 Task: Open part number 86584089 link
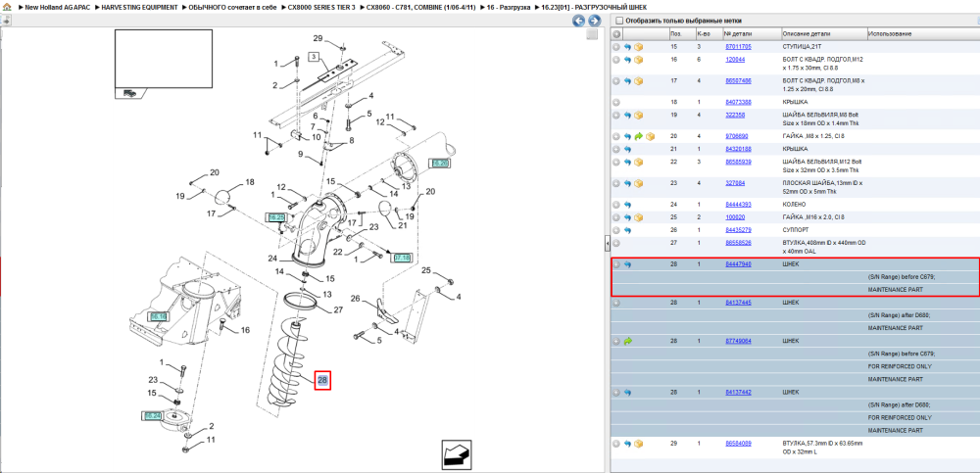(x=738, y=444)
